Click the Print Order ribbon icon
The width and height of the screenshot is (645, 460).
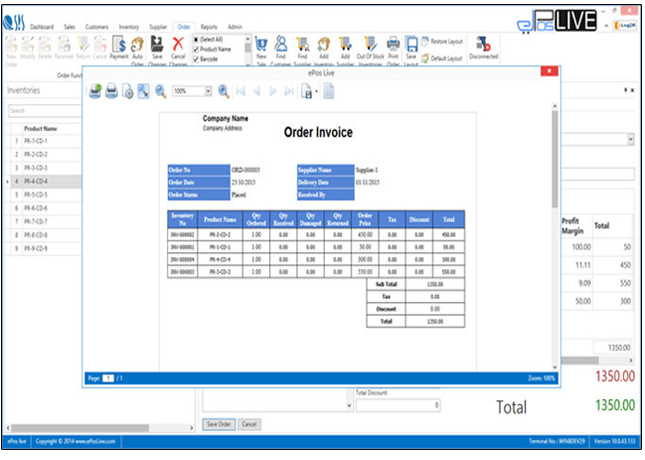click(x=393, y=48)
